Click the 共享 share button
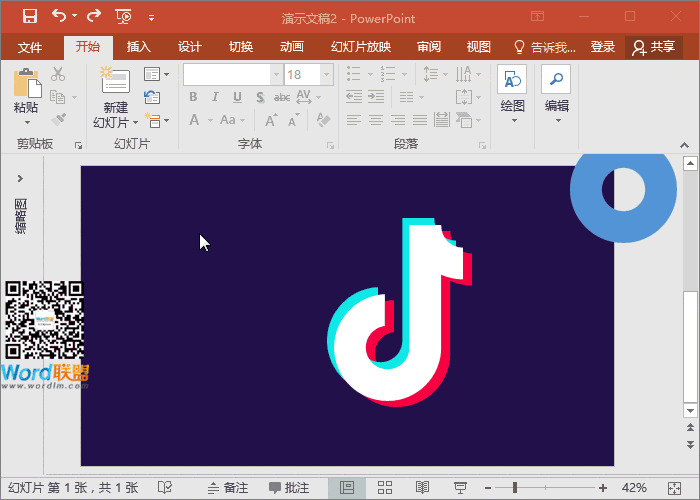 click(x=654, y=47)
